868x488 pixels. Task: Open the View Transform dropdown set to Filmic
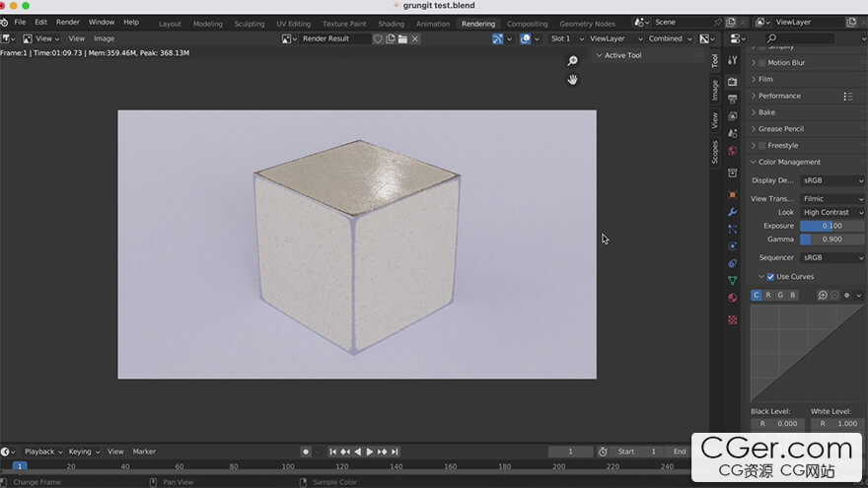pyautogui.click(x=832, y=198)
